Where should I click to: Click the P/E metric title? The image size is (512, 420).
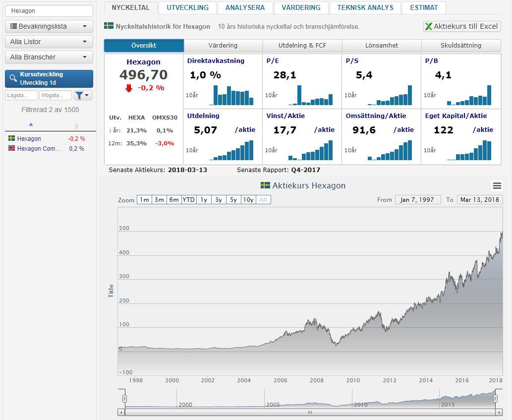[273, 61]
